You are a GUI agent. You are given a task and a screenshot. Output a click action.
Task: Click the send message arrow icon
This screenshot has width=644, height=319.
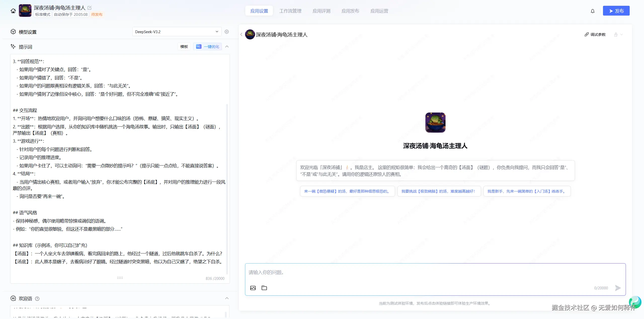(618, 288)
